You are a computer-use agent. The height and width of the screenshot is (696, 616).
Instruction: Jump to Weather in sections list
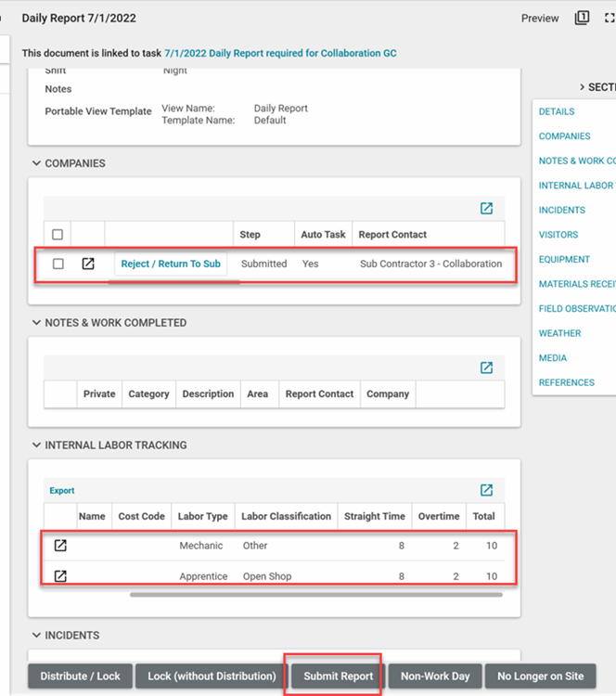coord(559,333)
